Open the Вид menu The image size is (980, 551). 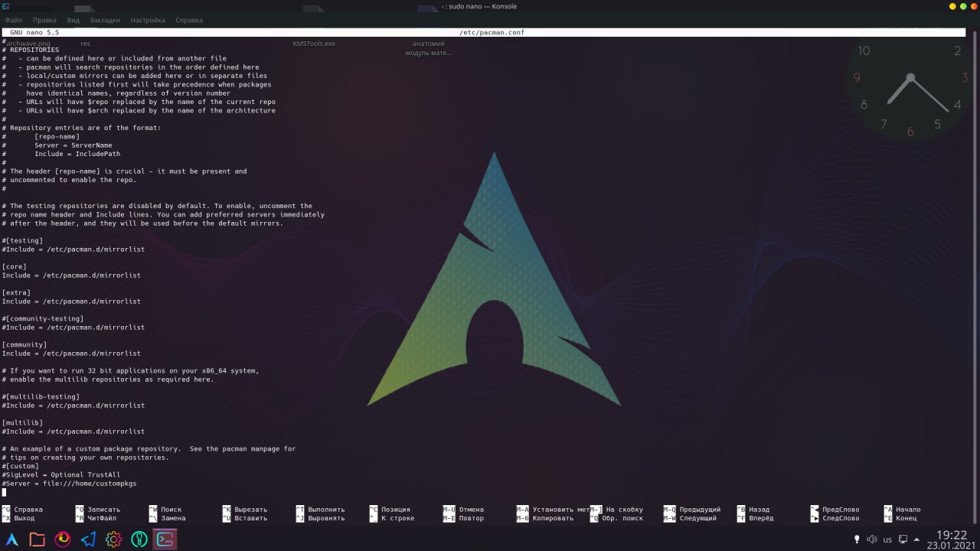point(73,20)
